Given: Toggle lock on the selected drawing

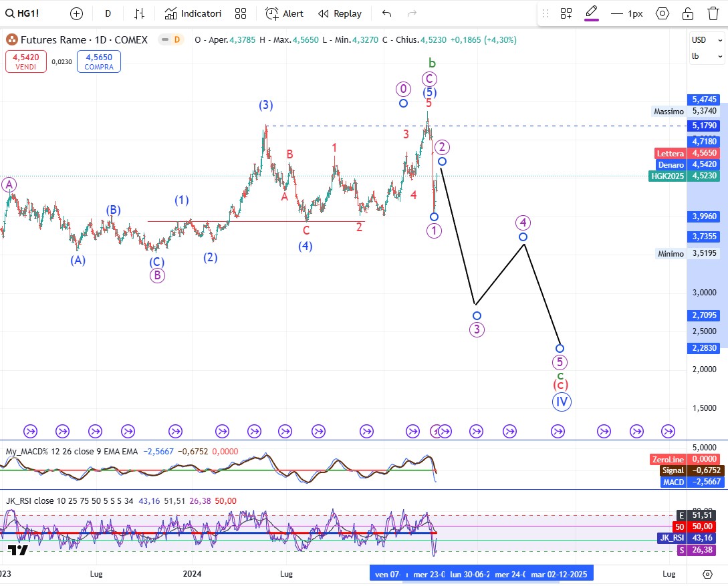Looking at the screenshot, I should pos(688,13).
